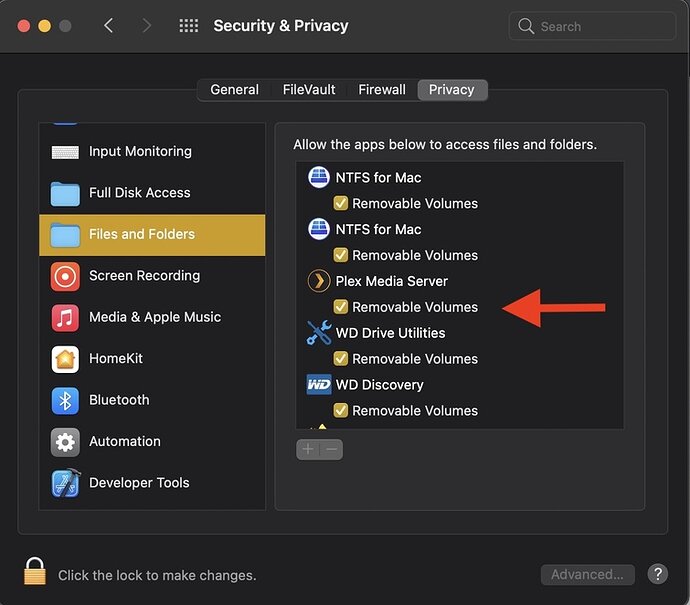Viewport: 690px width, 605px height.
Task: Toggle Removable Volumes for second NTFS for Mac
Action: [x=341, y=255]
